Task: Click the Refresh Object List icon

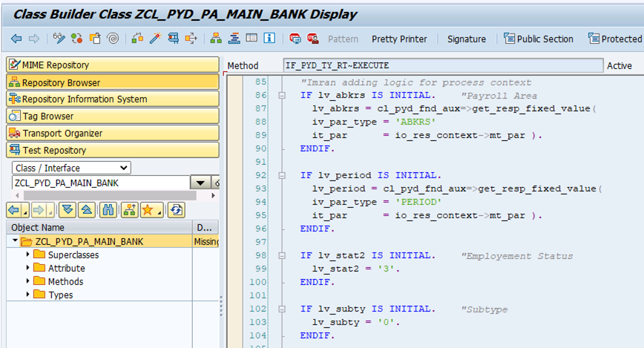Action: click(x=176, y=210)
